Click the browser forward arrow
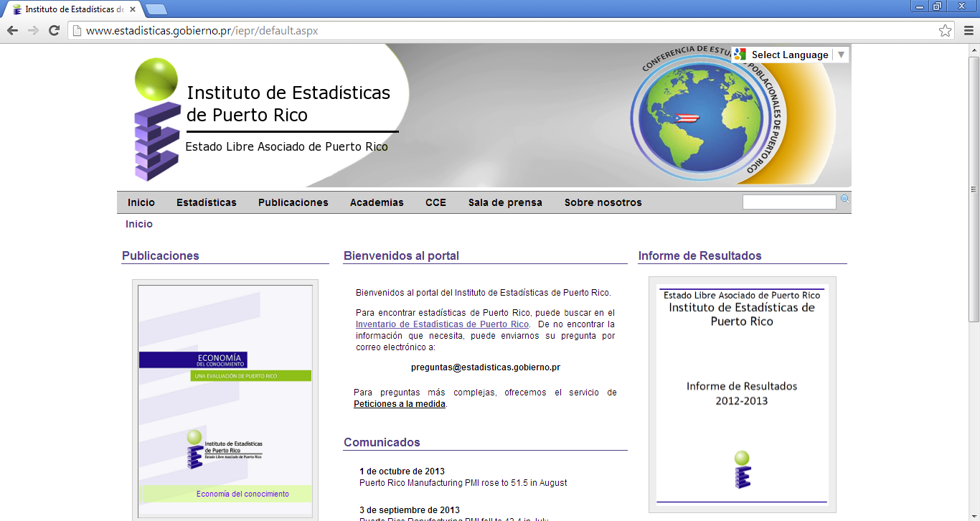Image resolution: width=980 pixels, height=521 pixels. [33, 30]
